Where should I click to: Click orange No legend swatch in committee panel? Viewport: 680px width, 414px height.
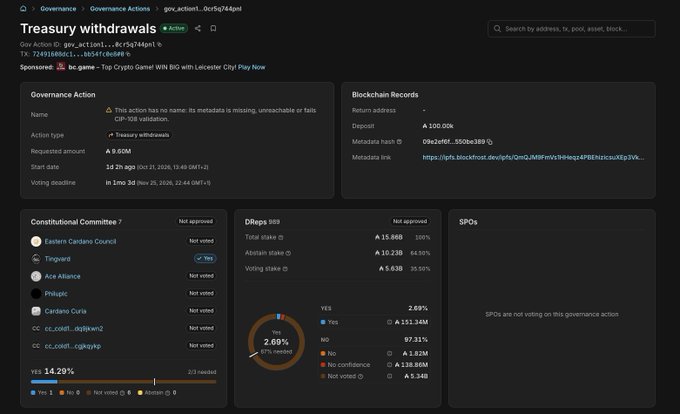tap(62, 393)
